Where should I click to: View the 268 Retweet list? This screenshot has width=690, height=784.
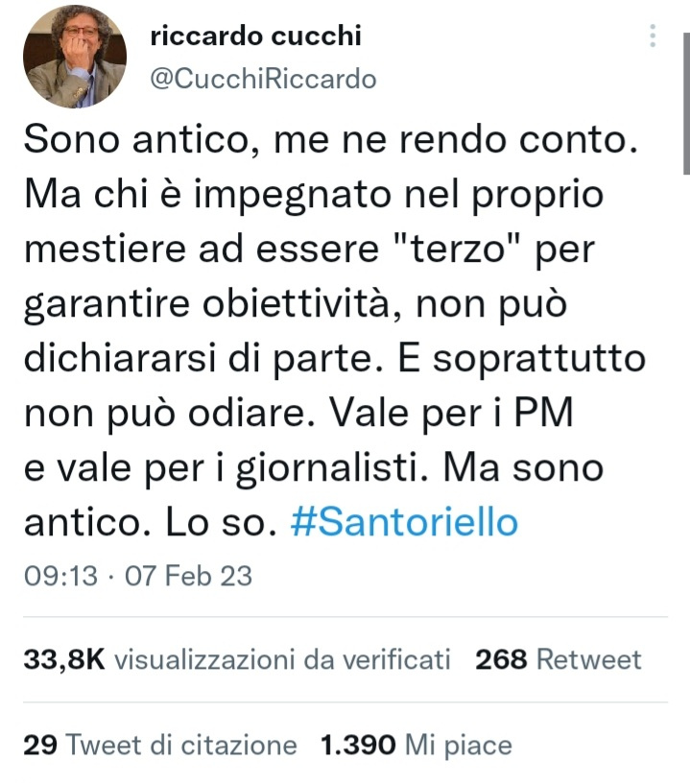[x=558, y=659]
